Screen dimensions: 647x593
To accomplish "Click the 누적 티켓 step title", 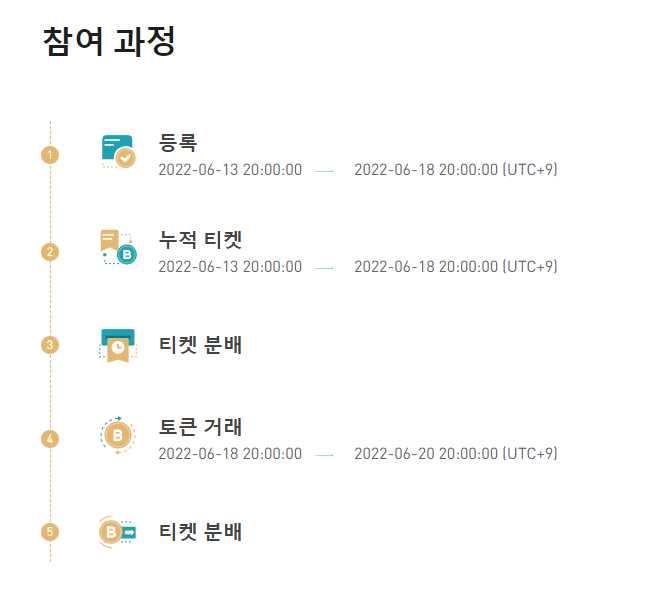I will coord(201,239).
